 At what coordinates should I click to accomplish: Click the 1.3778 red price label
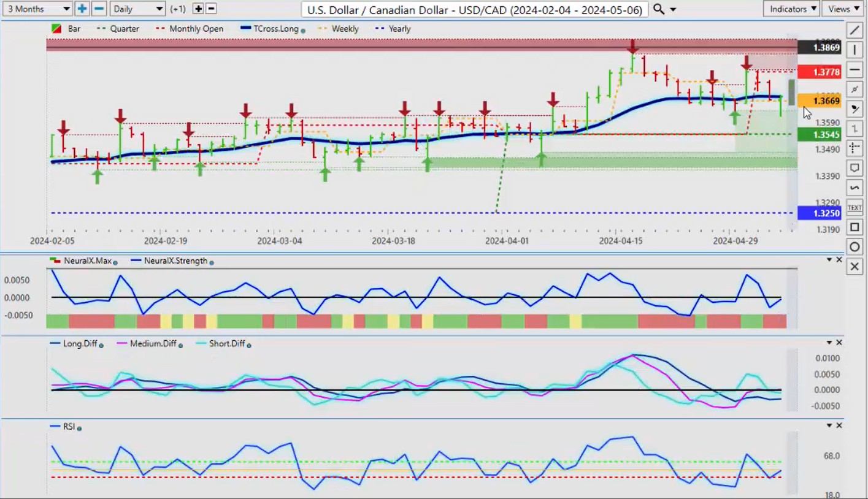tap(820, 72)
